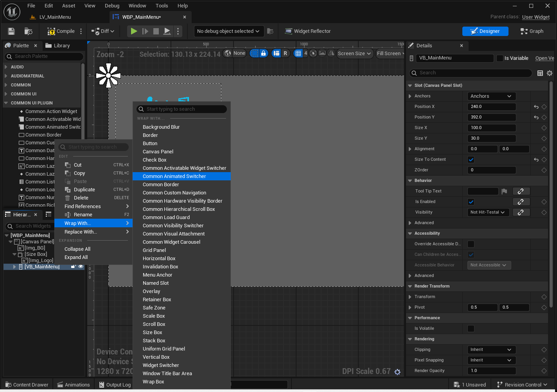Expand the COMMON UI palette category
Viewport: 557px width, 392px height.
pos(6,94)
